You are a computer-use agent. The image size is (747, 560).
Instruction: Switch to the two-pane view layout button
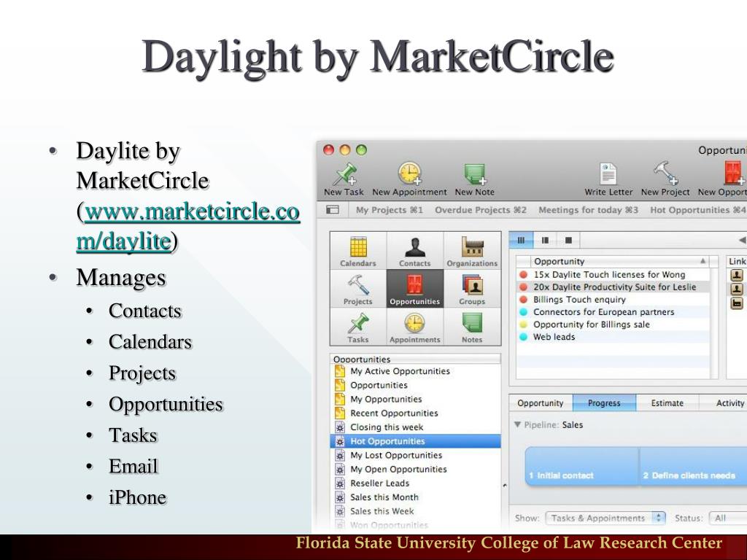[545, 241]
